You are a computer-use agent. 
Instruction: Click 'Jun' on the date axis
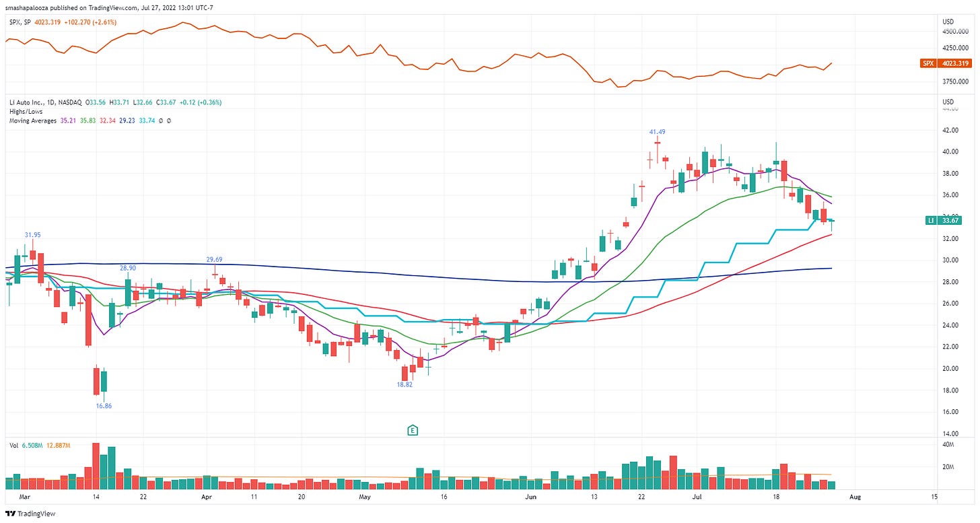(531, 497)
